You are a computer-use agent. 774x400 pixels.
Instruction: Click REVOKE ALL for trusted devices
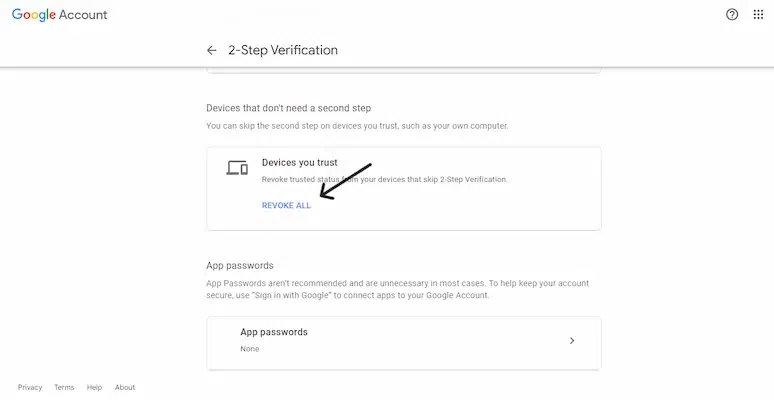[286, 205]
